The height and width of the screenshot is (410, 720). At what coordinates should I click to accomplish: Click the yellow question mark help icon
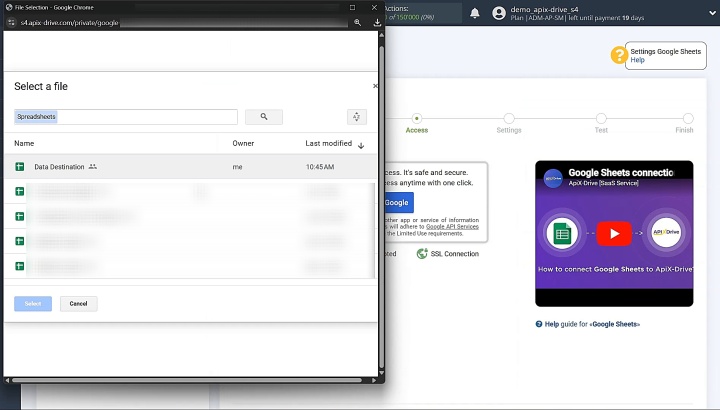point(619,55)
